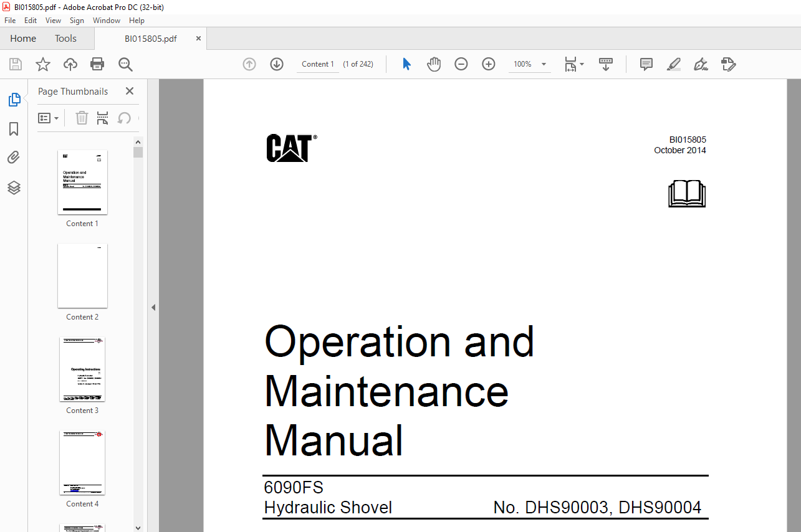Switch to the Home tab
Image resolution: width=801 pixels, height=532 pixels.
coord(23,39)
